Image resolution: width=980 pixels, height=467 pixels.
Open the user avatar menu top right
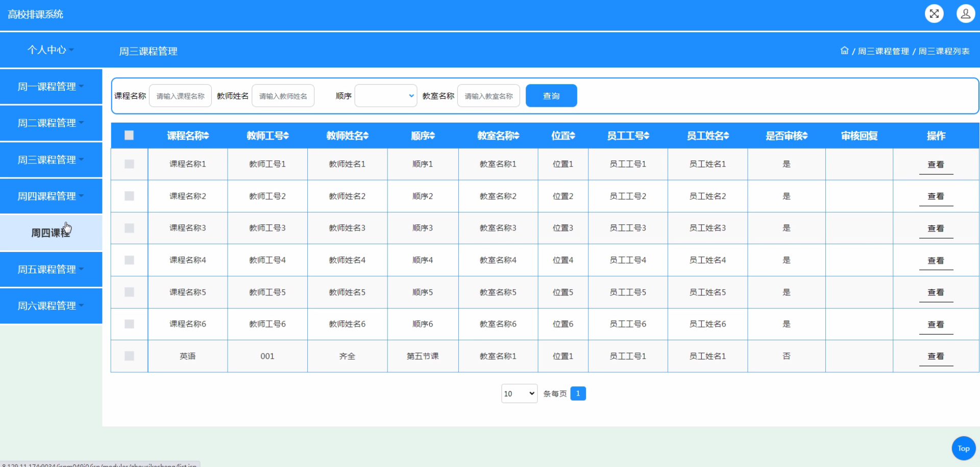[x=965, y=13]
